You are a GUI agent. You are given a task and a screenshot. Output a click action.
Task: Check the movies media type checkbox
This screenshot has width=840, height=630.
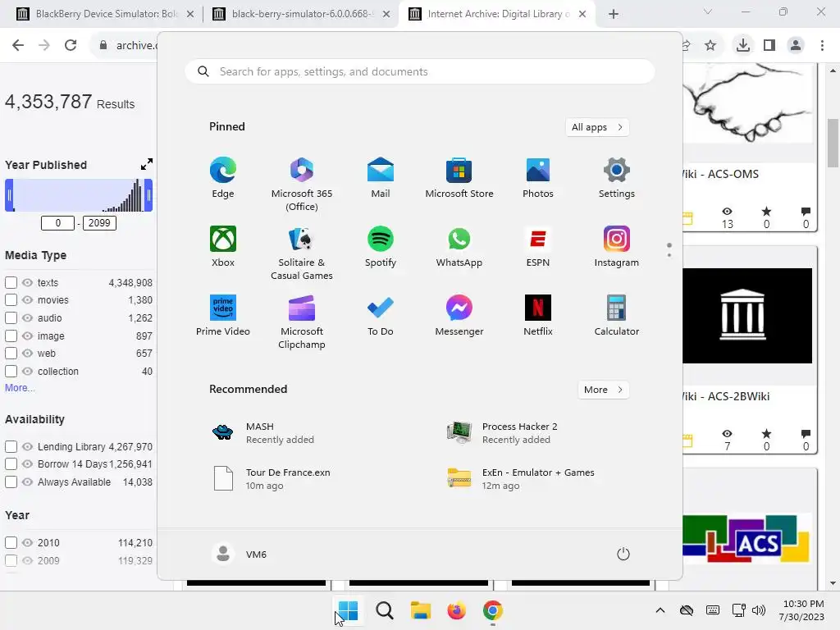click(11, 300)
